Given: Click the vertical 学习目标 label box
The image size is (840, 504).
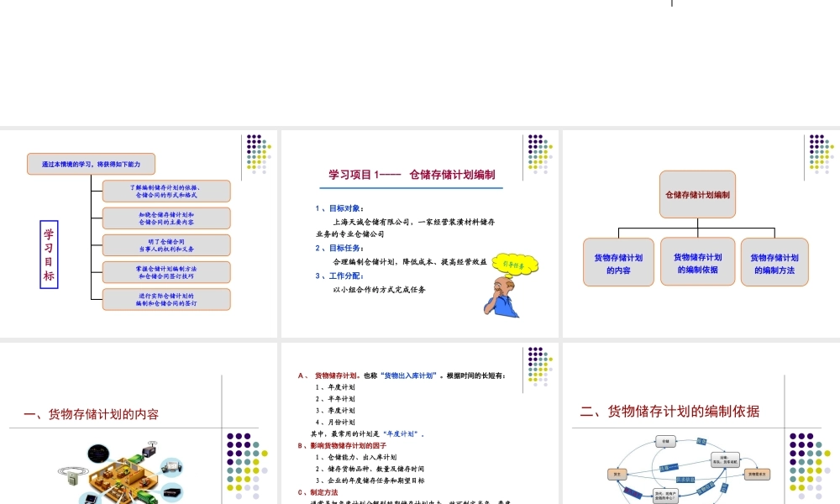Looking at the screenshot, I should click(49, 255).
